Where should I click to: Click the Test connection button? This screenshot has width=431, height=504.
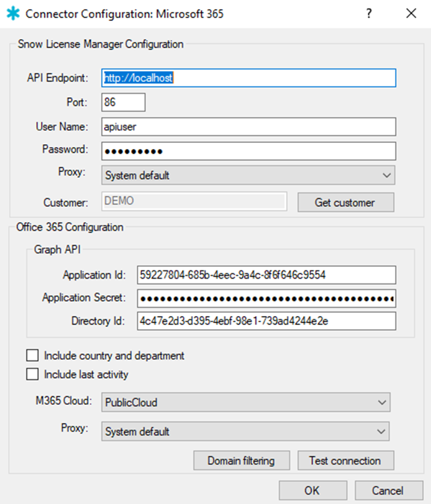click(x=346, y=461)
